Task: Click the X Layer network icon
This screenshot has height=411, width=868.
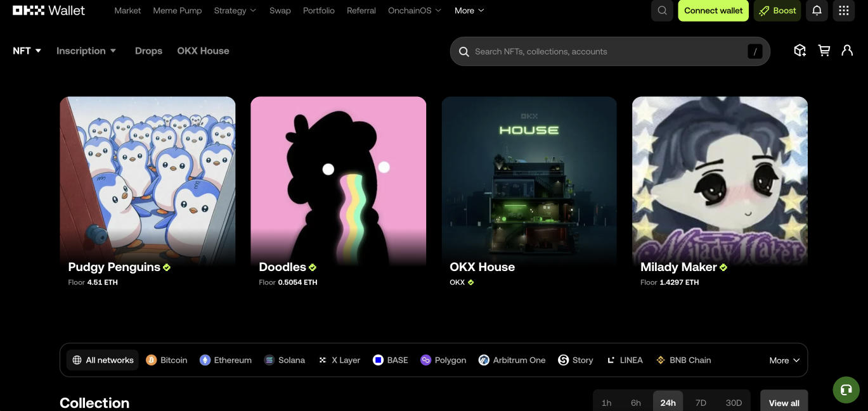Action: 323,360
